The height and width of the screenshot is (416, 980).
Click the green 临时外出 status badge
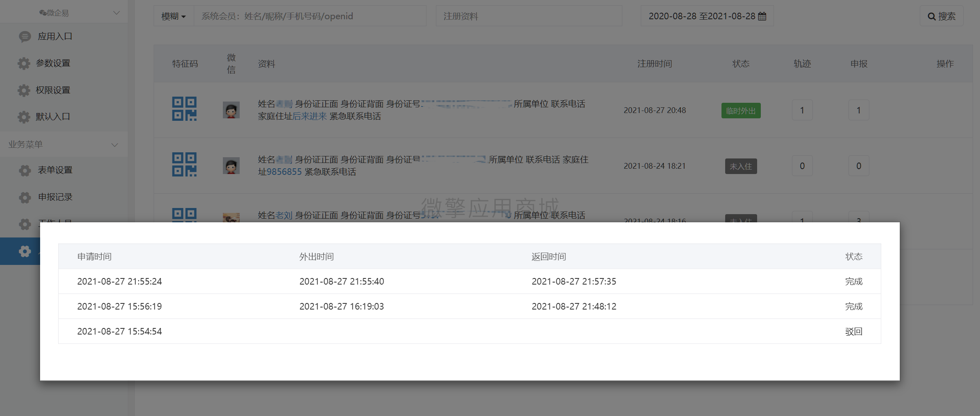pyautogui.click(x=741, y=111)
